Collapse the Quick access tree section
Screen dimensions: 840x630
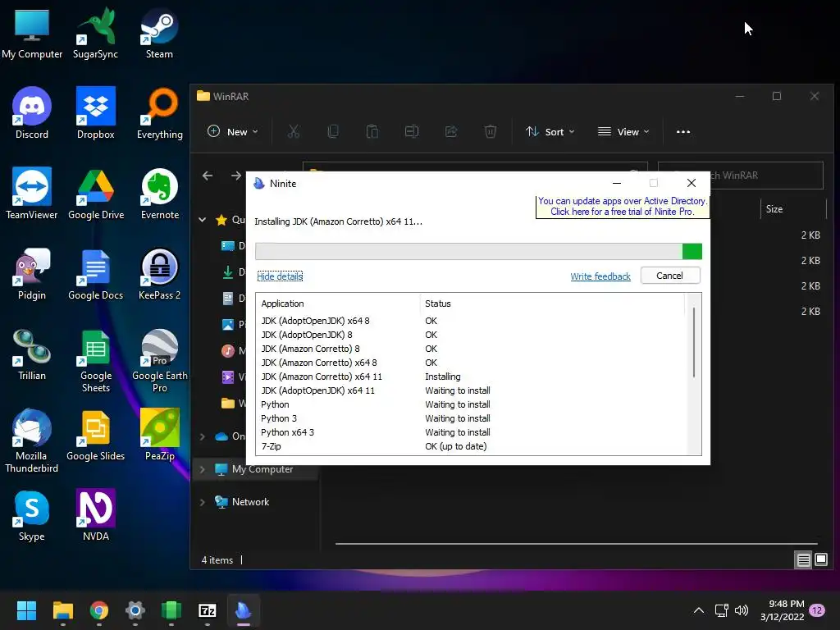(x=203, y=220)
